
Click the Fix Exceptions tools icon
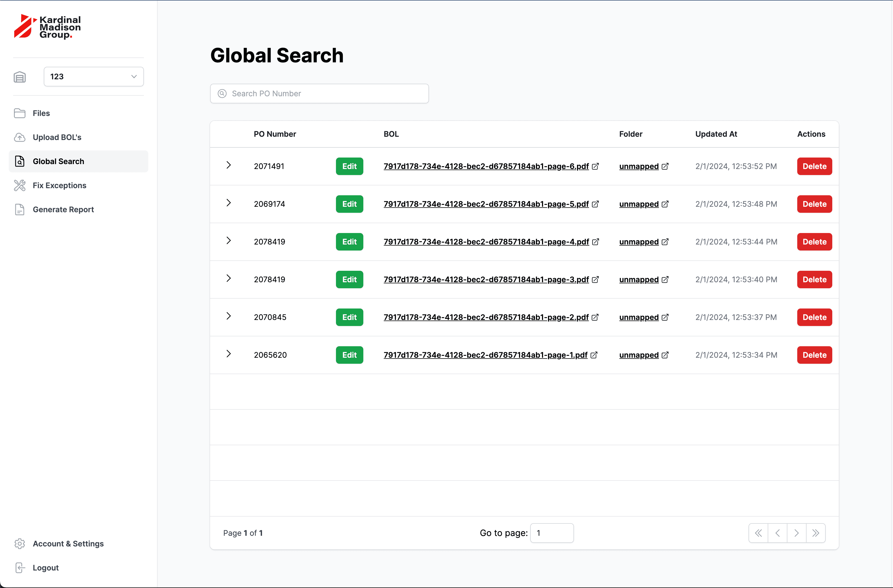(20, 185)
